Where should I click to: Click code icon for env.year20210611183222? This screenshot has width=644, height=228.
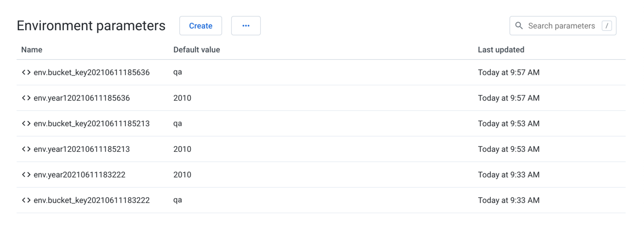tap(26, 175)
